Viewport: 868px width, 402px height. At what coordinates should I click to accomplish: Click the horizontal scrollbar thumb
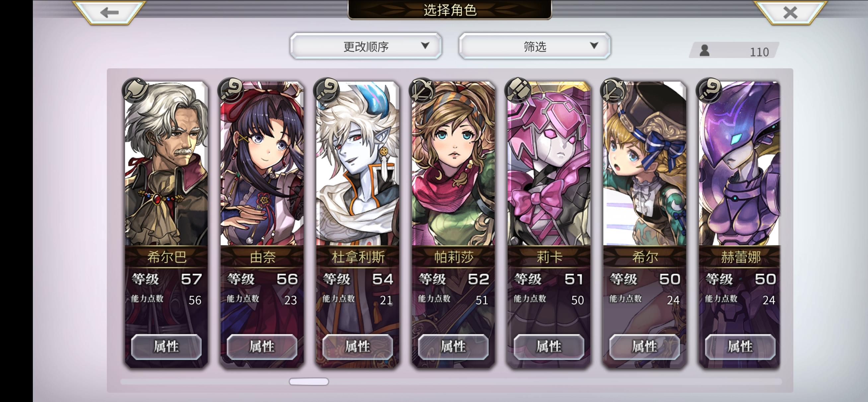point(309,381)
